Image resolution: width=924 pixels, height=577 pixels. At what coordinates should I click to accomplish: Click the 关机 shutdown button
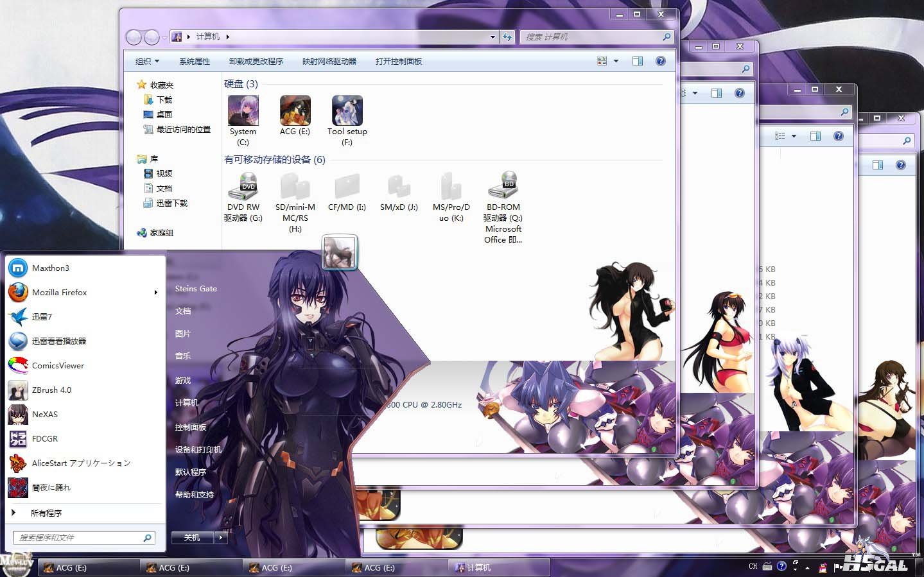193,538
